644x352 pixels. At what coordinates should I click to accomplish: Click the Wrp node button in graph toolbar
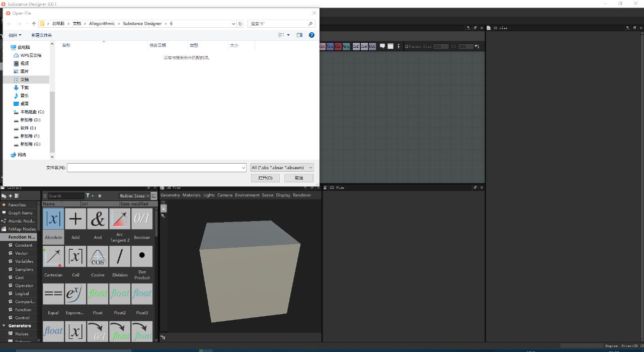point(346,46)
